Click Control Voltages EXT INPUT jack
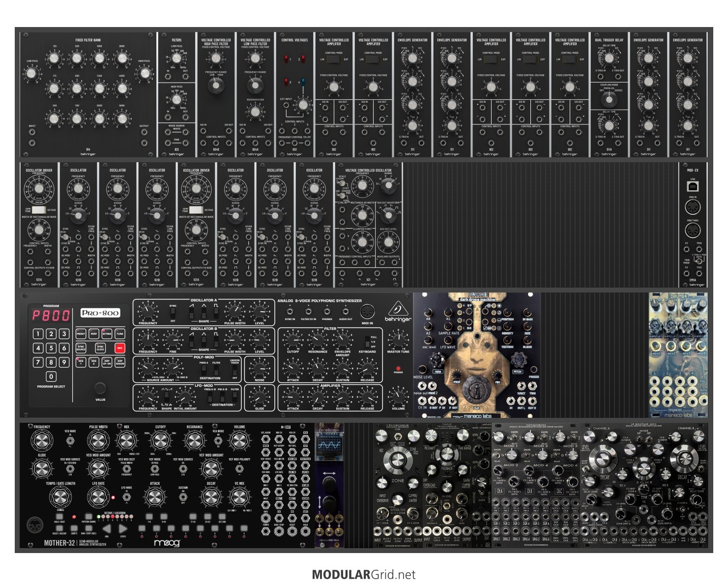Viewport: 728px width, 585px height. coord(286,105)
